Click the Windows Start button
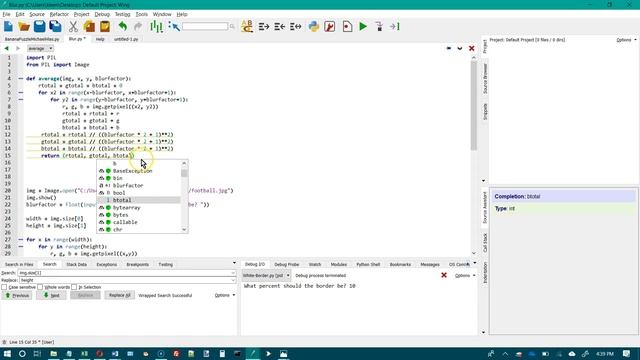640x360 pixels. point(7,353)
